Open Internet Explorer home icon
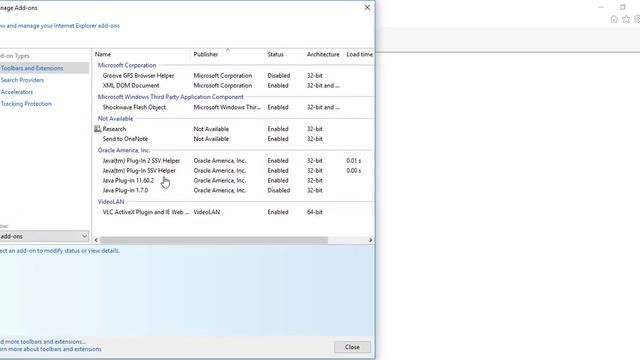This screenshot has width=640, height=360. click(x=613, y=19)
